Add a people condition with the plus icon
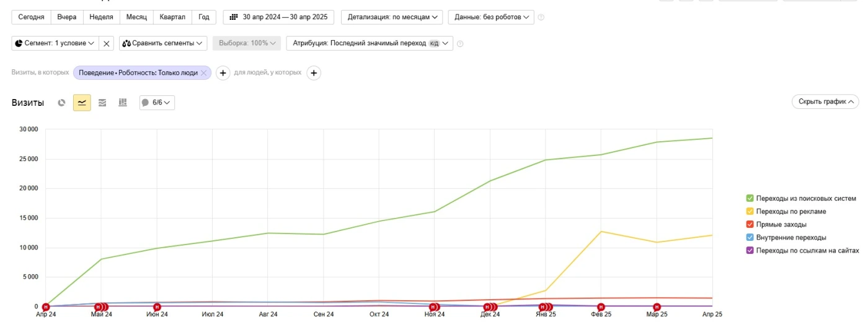The image size is (868, 330). tap(314, 73)
